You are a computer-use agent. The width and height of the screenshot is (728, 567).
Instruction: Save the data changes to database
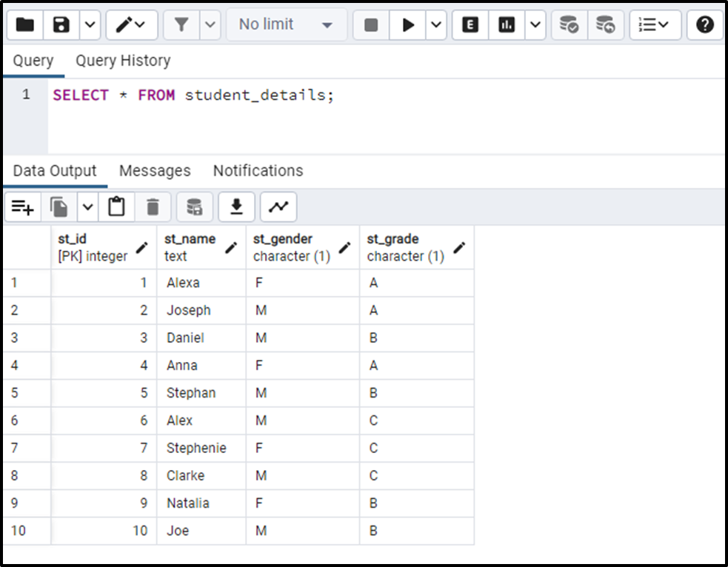194,207
